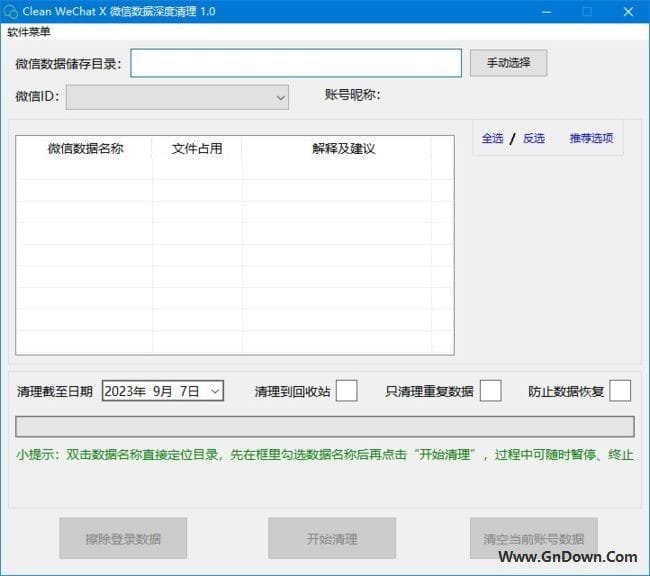Click the 微信数据储存目录 input field
Screen dimensions: 650x576
pos(296,63)
